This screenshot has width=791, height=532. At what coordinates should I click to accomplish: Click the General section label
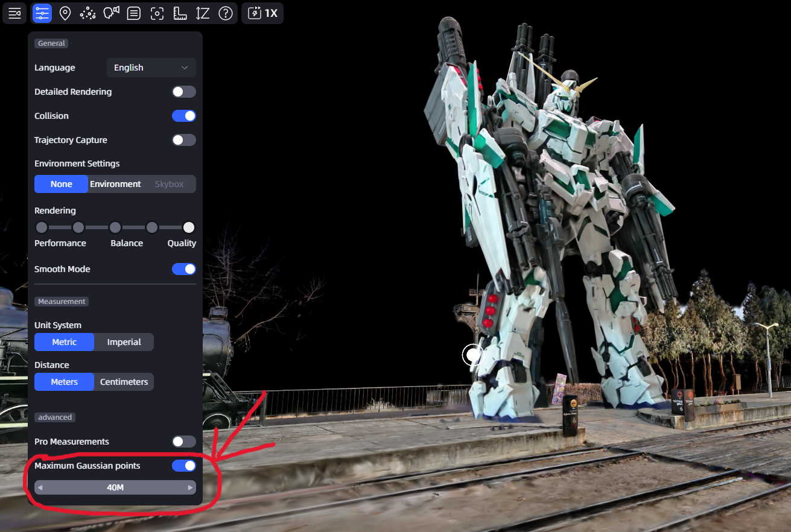click(x=51, y=43)
